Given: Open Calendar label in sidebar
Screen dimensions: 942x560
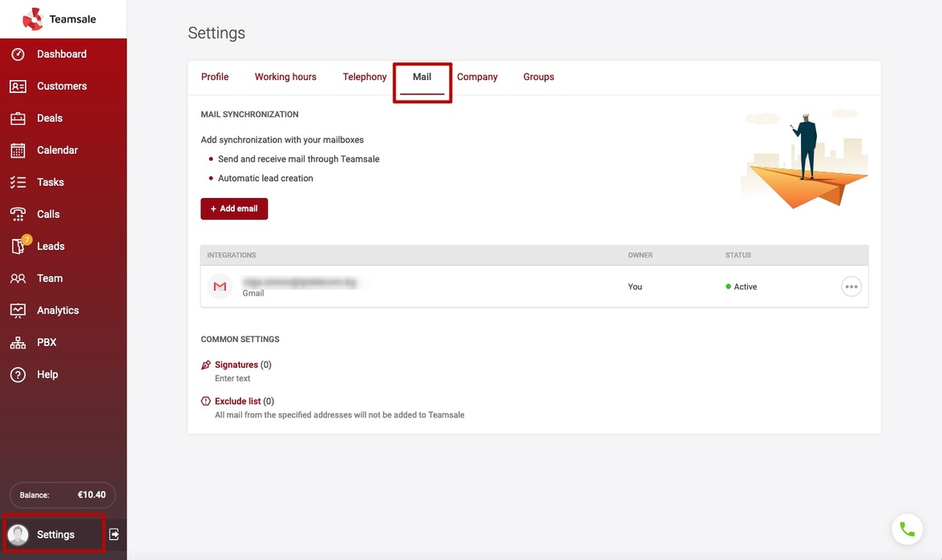Looking at the screenshot, I should click(58, 150).
